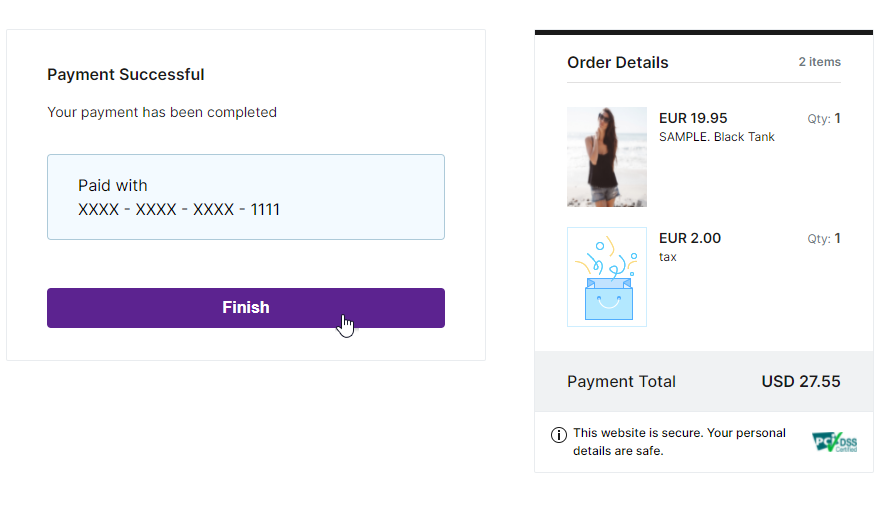Click the 'Your payment has been completed' message
The width and height of the screenshot is (884, 510).
162,112
